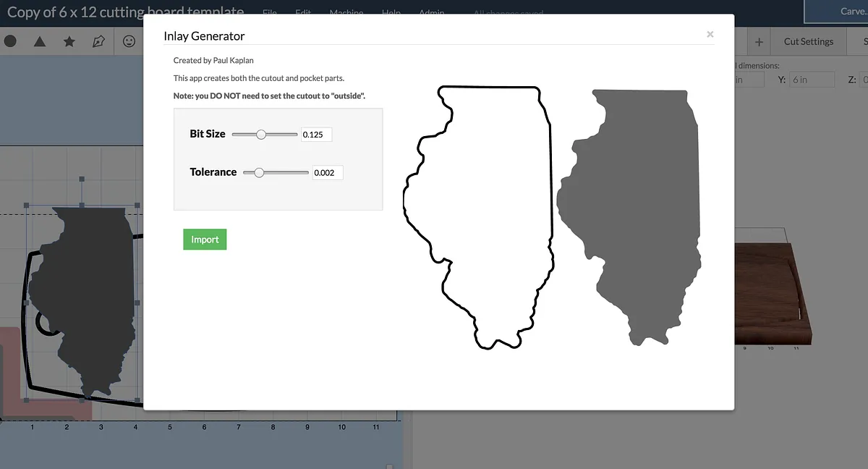Open the Cut Settings tab
868x469 pixels.
[x=808, y=42]
